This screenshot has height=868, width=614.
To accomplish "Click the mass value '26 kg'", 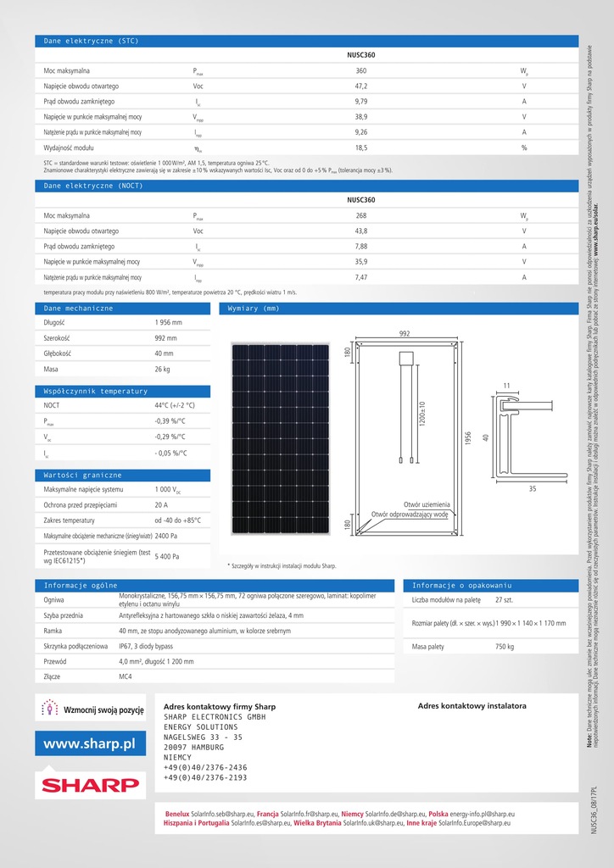I will (162, 370).
